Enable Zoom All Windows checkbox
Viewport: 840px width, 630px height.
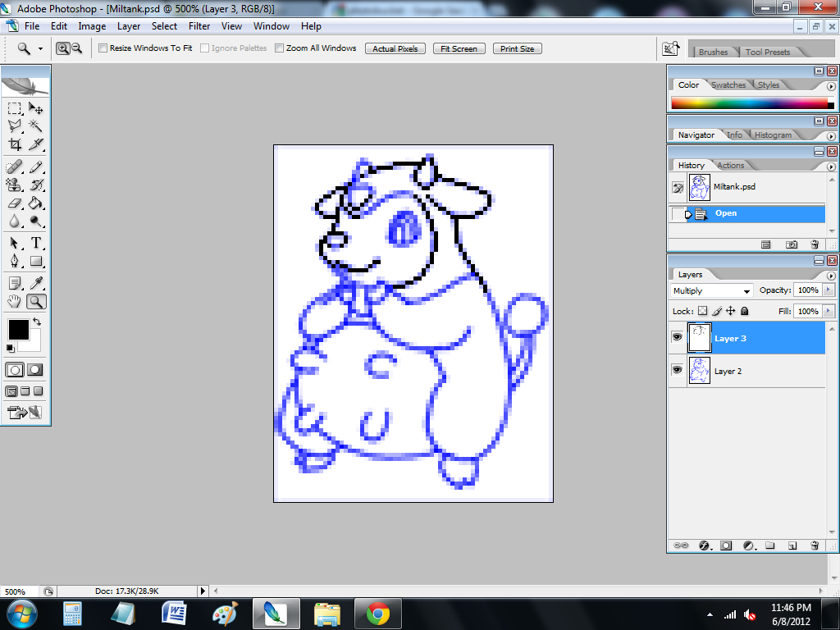[279, 48]
